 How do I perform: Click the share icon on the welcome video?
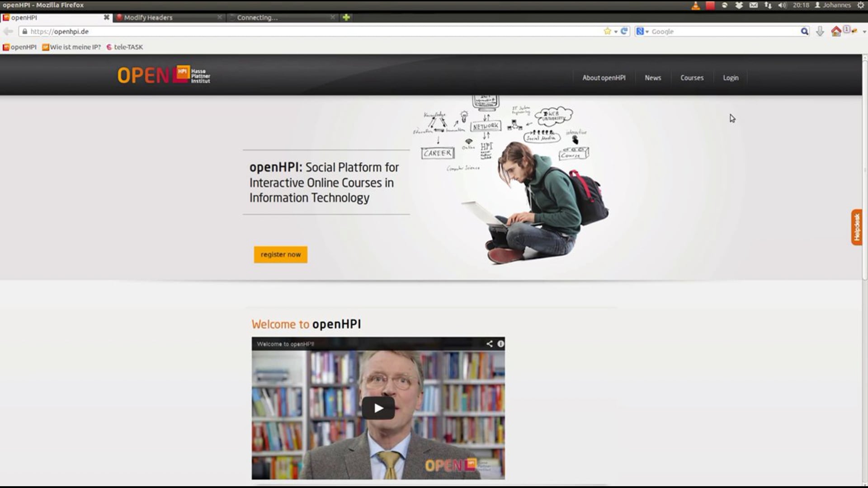(x=489, y=343)
